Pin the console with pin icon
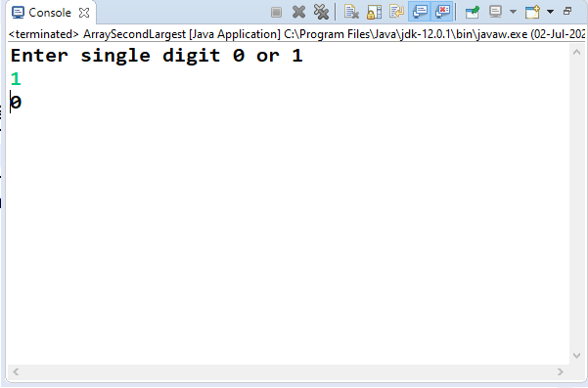This screenshot has width=588, height=388. 473,12
